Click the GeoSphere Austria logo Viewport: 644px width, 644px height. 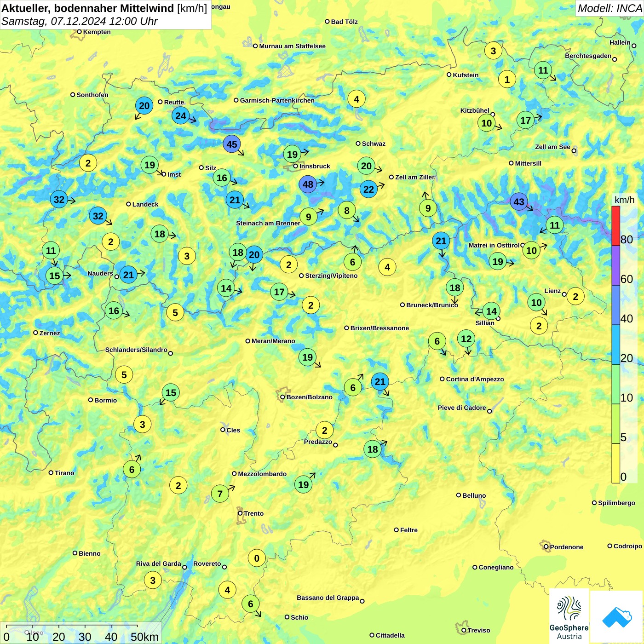(x=569, y=616)
